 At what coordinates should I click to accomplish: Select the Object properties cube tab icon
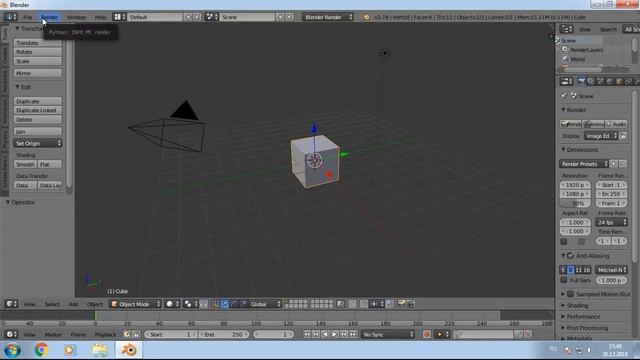(x=619, y=82)
